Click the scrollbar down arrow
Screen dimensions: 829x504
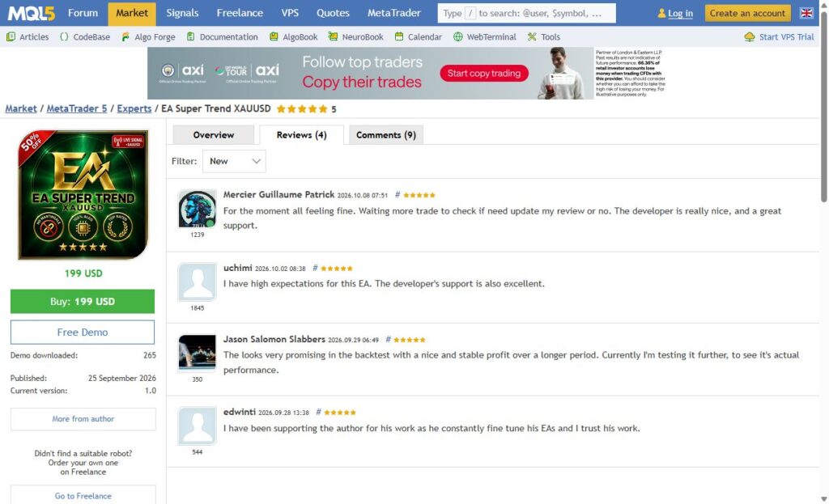pos(823,498)
